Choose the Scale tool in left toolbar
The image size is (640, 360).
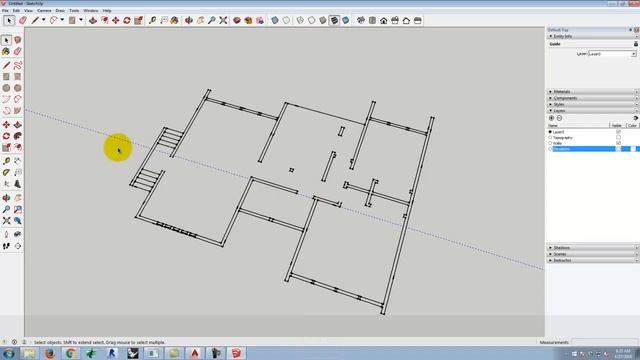point(6,147)
